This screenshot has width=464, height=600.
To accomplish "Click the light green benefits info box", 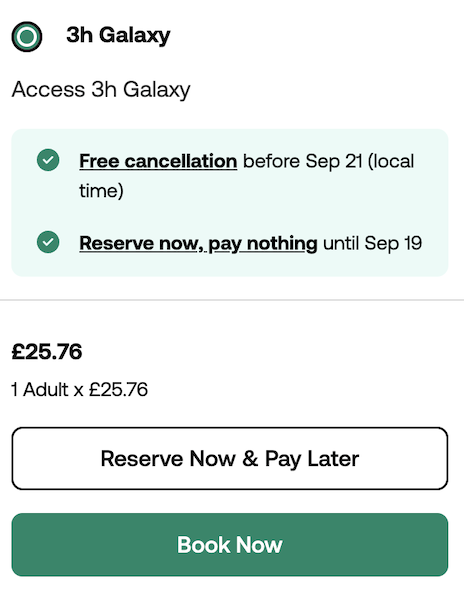I will tap(230, 202).
